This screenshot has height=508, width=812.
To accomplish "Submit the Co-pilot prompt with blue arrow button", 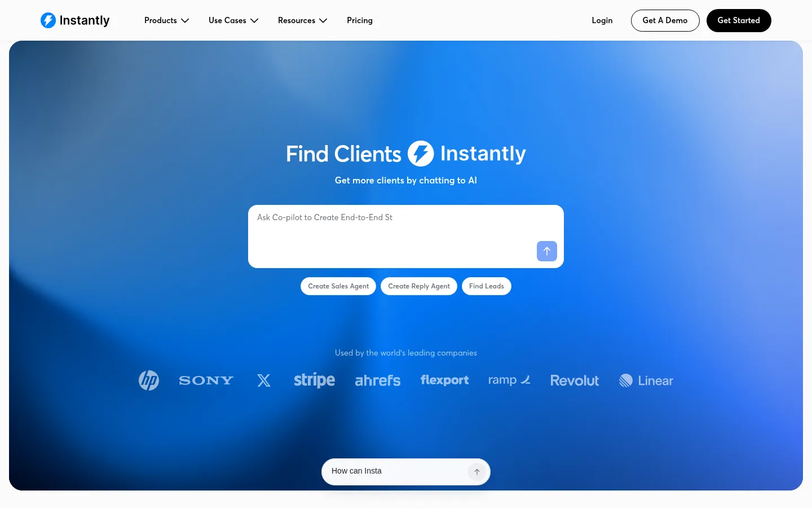I will click(547, 251).
